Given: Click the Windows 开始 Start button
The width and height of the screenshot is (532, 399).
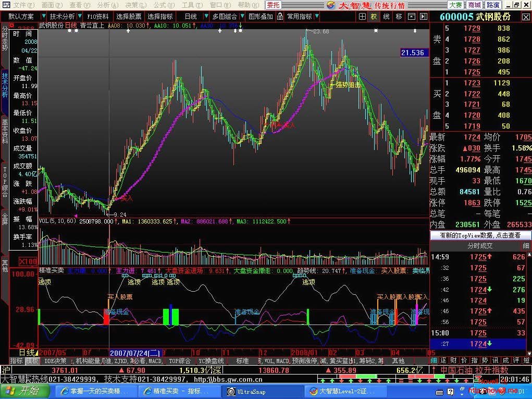Looking at the screenshot, I should [x=24, y=391].
